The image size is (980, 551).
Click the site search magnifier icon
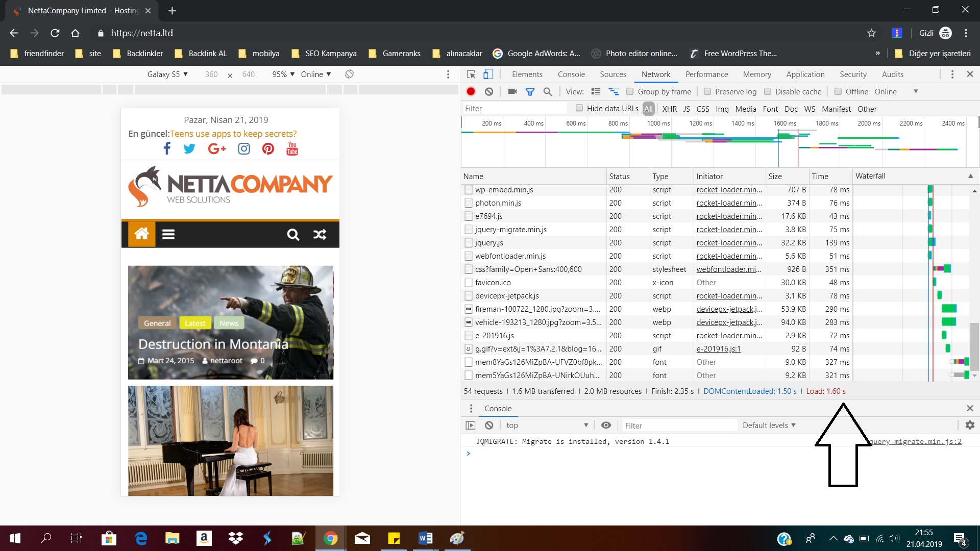293,235
